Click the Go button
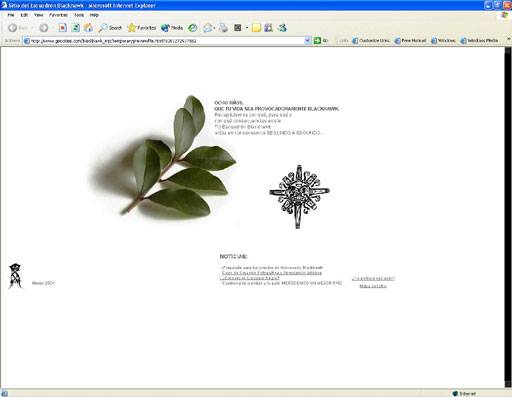The image size is (512, 397). 321,40
